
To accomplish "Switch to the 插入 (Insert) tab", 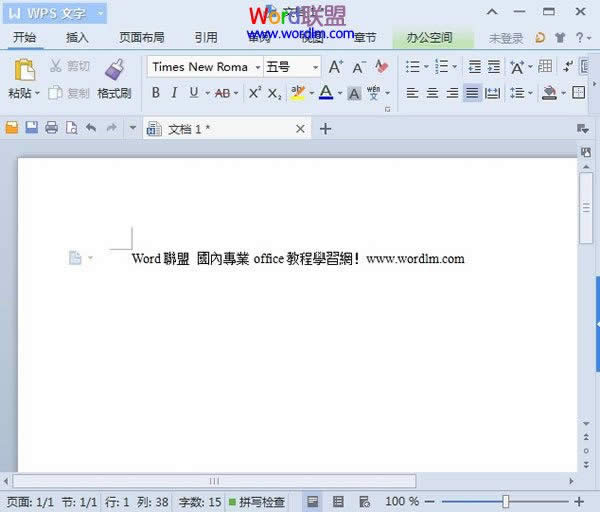I will 77,38.
